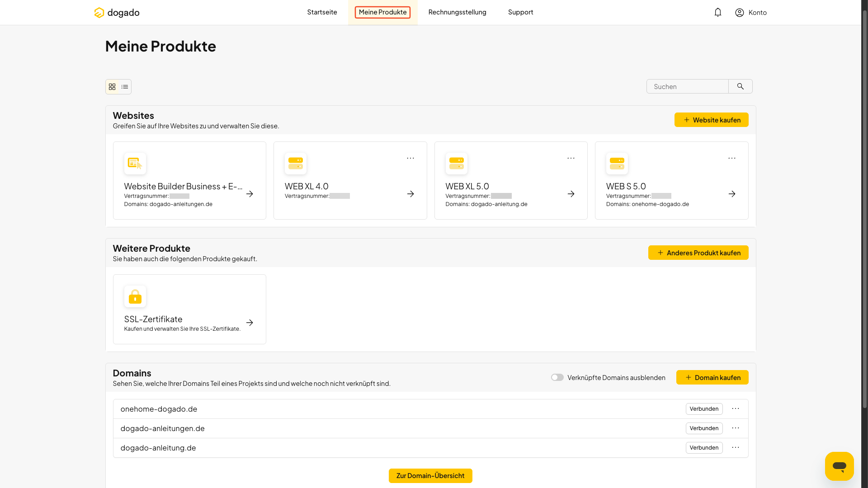
Task: Click Domain kaufen button
Action: click(x=712, y=377)
